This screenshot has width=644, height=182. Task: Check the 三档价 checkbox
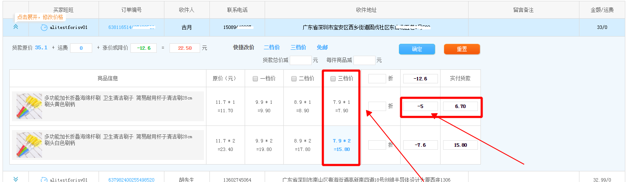point(333,79)
